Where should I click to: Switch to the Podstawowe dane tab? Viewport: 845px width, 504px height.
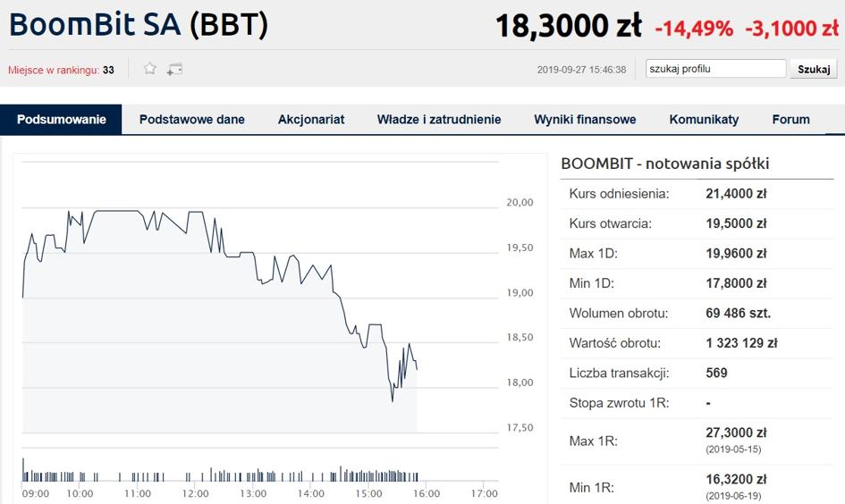coord(192,120)
